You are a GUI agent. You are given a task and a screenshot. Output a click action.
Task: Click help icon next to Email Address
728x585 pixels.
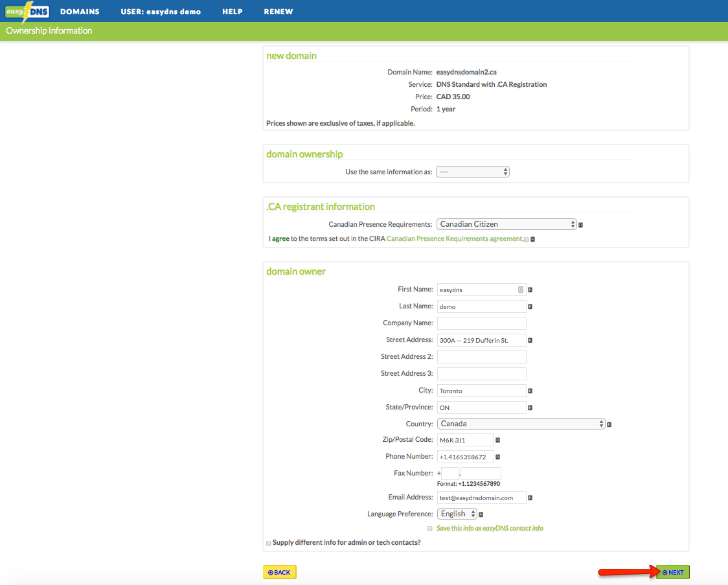(530, 498)
